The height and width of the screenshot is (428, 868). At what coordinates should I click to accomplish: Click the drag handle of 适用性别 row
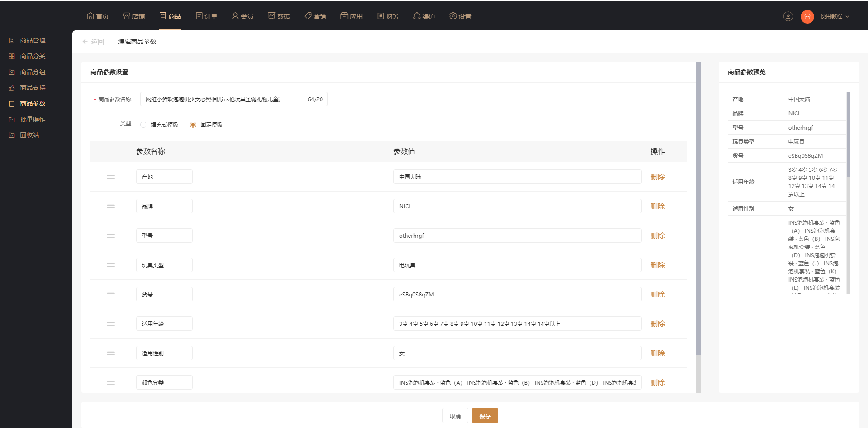(111, 353)
